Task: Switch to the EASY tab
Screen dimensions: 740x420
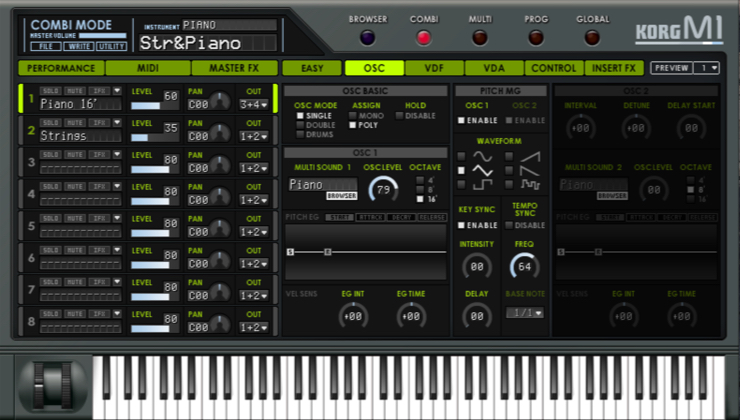Action: click(312, 68)
